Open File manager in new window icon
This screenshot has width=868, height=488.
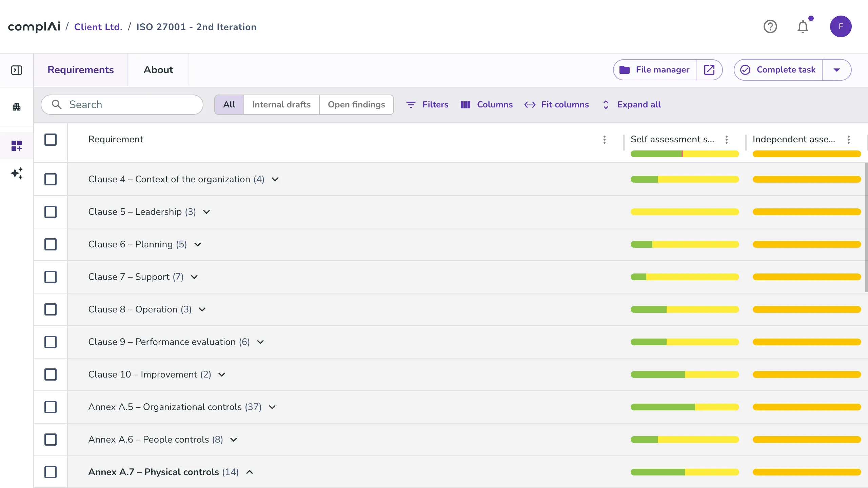pyautogui.click(x=709, y=70)
